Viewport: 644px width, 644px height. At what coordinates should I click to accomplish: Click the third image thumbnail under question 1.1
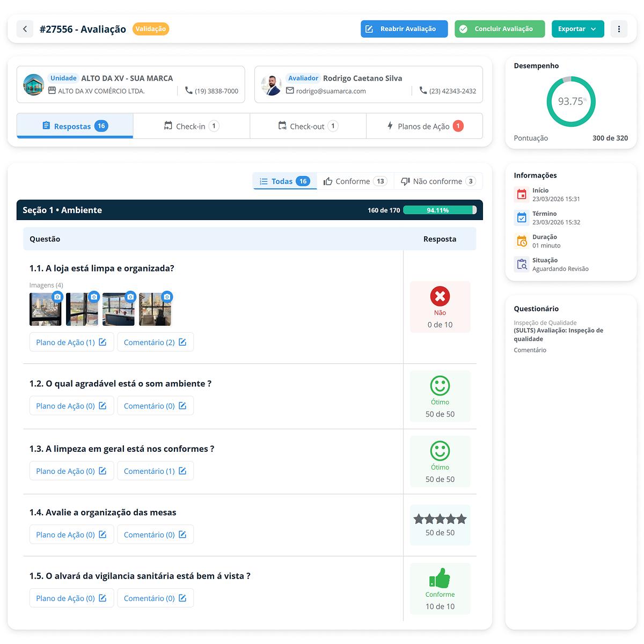point(119,309)
